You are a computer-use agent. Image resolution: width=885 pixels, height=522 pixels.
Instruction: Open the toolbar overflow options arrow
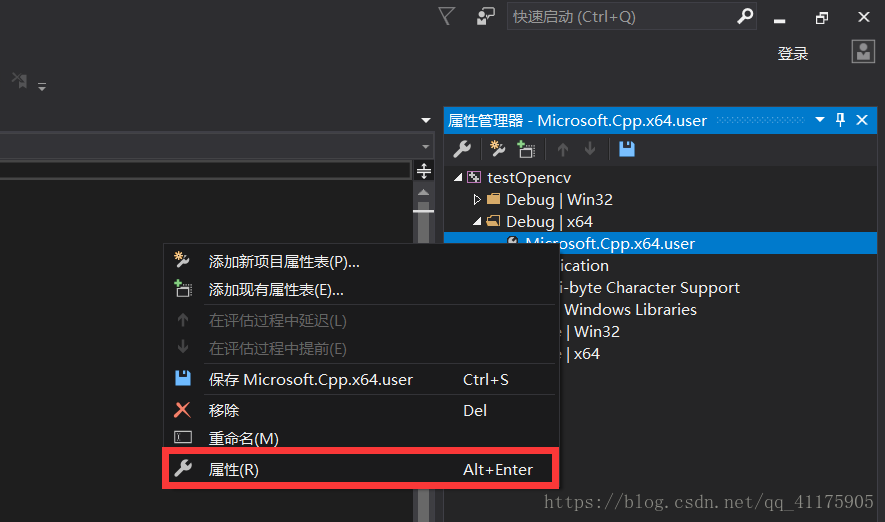pyautogui.click(x=42, y=87)
